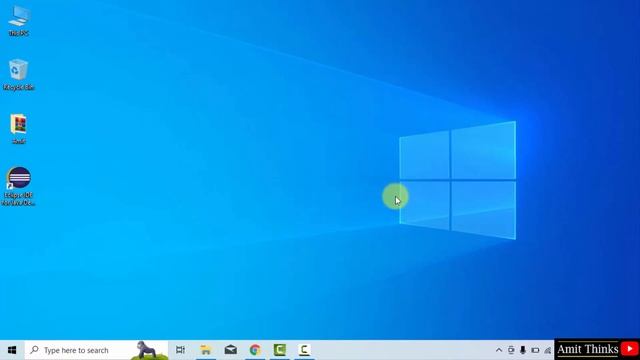Click the gorilla search highlight image
The height and width of the screenshot is (360, 640).
(149, 350)
